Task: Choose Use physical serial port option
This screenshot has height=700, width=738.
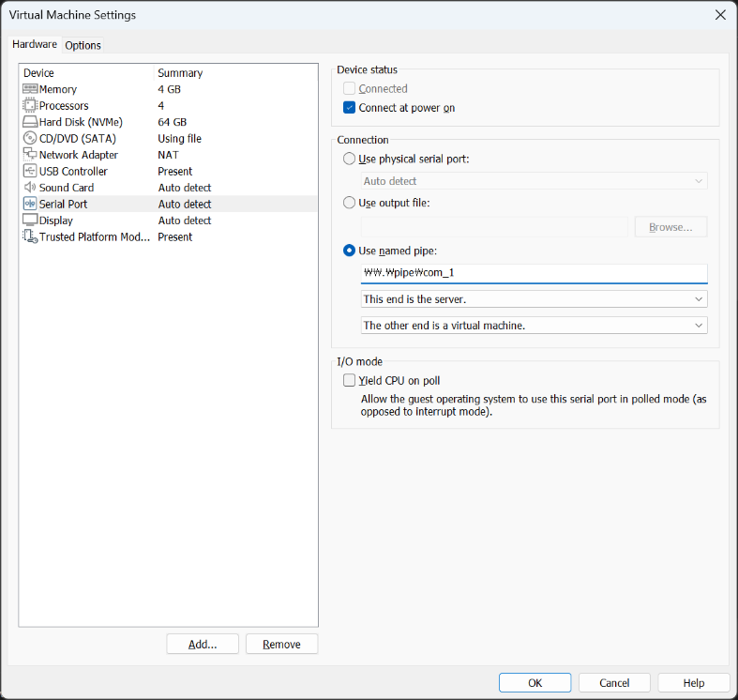Action: click(x=350, y=160)
